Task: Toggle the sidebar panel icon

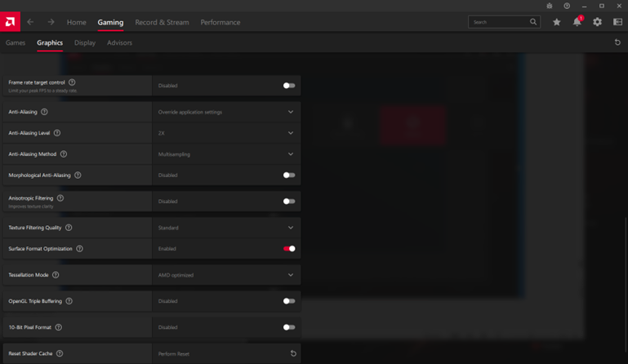Action: 617,22
